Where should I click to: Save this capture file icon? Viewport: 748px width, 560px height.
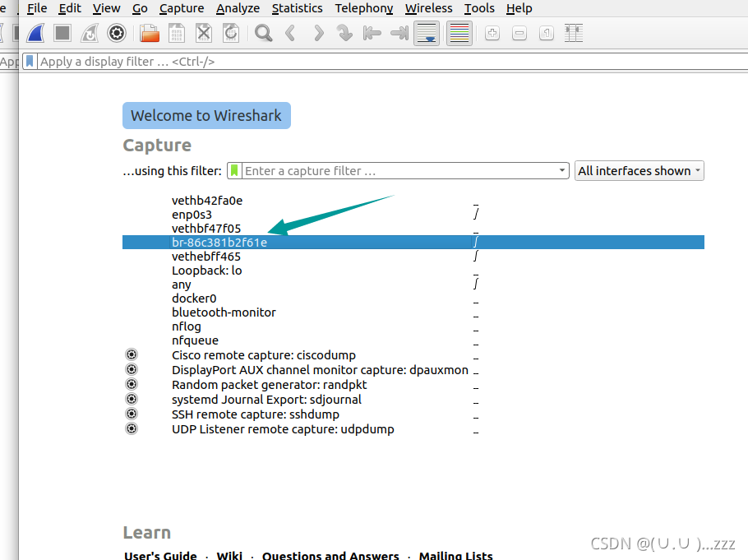(x=177, y=34)
